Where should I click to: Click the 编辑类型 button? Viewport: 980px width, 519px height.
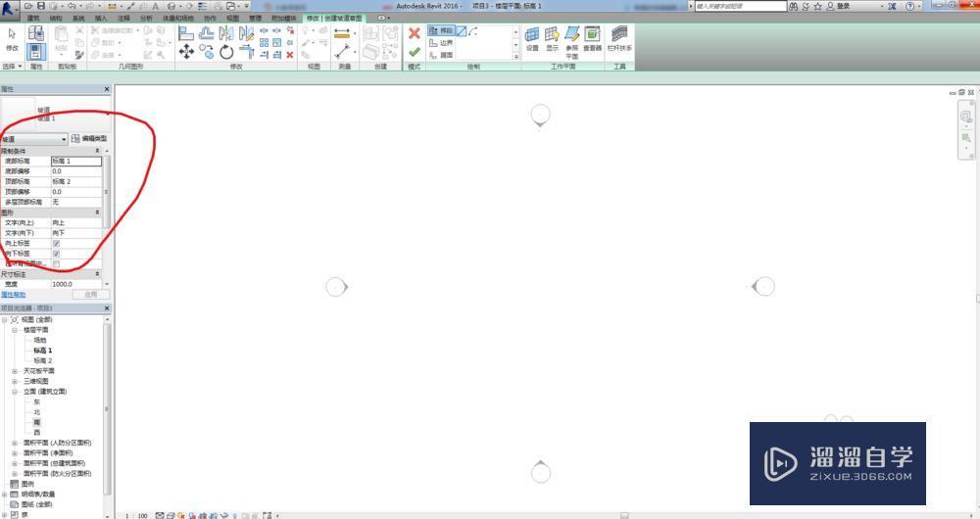click(x=90, y=139)
